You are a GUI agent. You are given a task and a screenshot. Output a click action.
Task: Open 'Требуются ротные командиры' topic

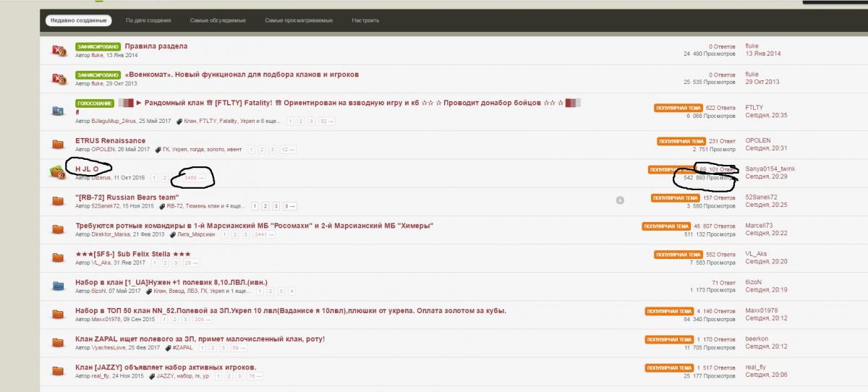point(254,226)
